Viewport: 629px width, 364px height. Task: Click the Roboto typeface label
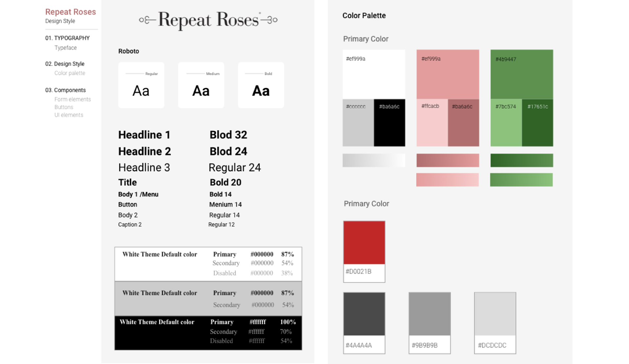(129, 51)
